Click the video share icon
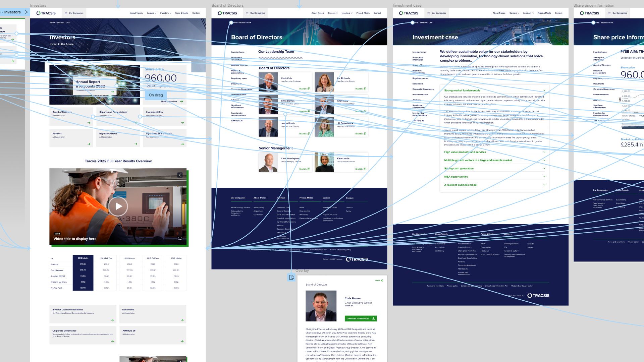The image size is (644, 362). [x=180, y=175]
